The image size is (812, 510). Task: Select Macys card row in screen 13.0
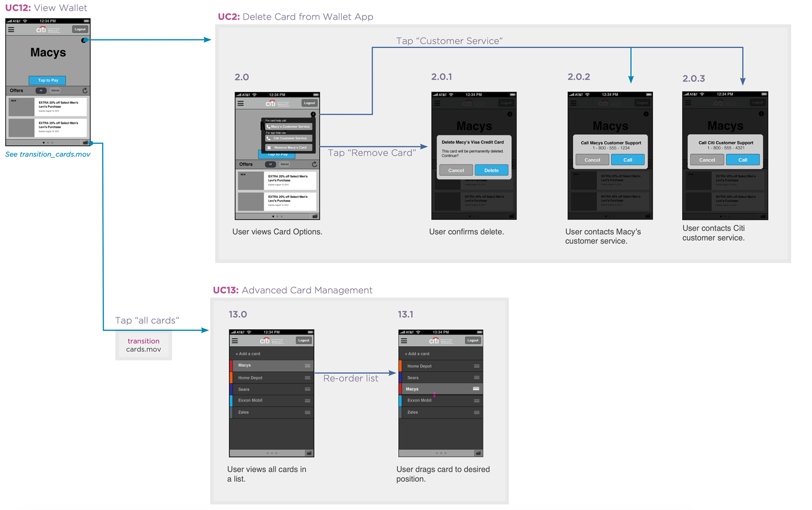click(x=272, y=365)
